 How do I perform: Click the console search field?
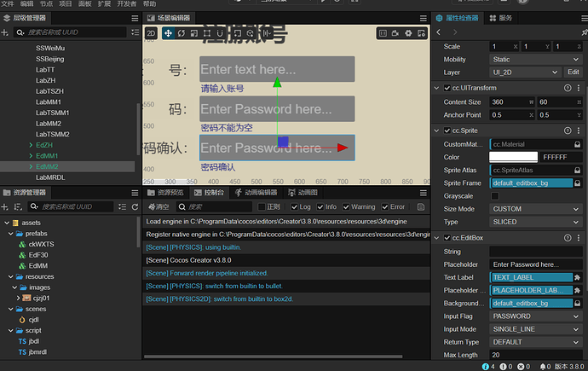[214, 206]
